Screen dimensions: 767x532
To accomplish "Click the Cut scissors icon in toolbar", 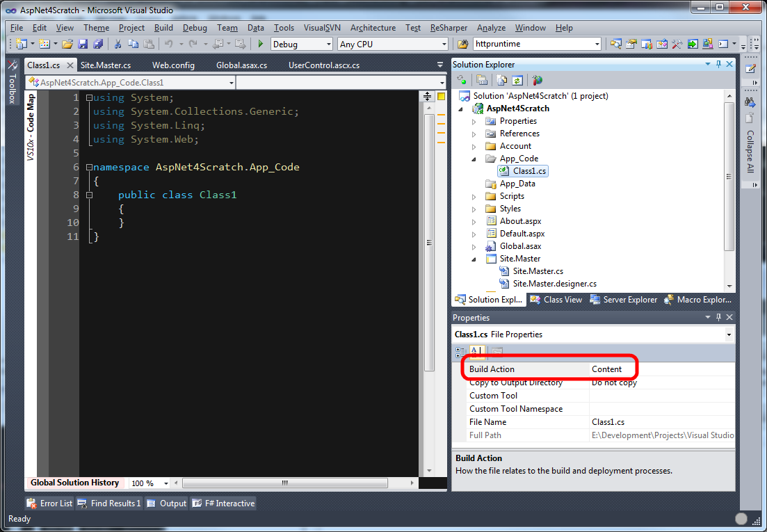I will pyautogui.click(x=118, y=44).
